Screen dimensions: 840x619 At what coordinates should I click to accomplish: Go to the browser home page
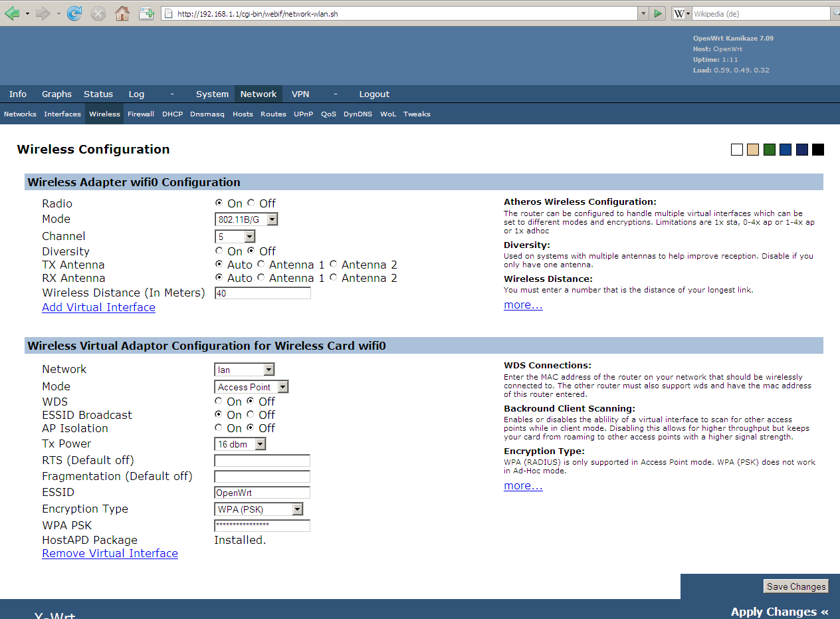point(122,13)
